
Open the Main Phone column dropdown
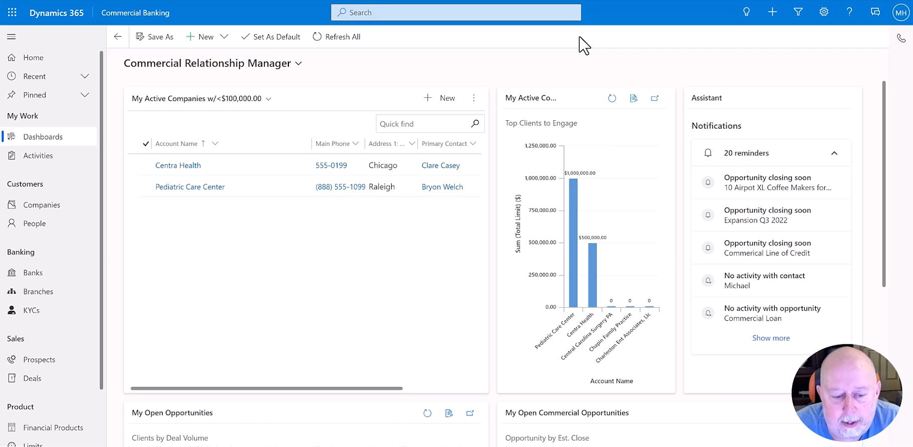click(355, 144)
